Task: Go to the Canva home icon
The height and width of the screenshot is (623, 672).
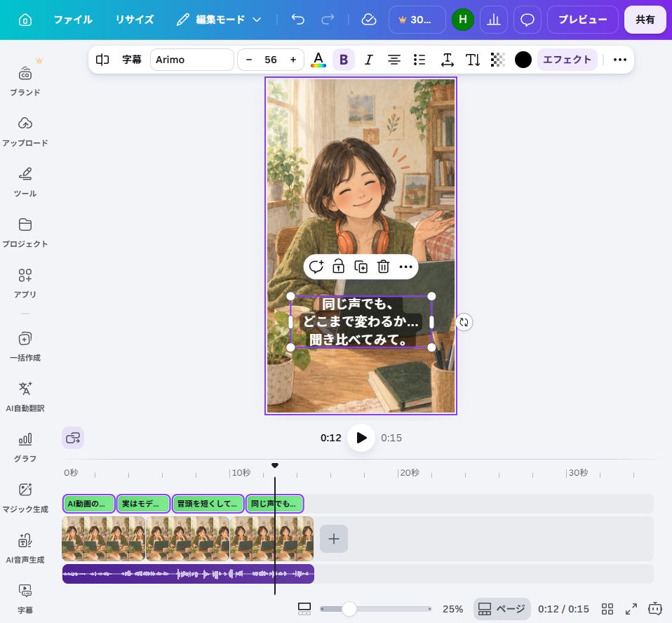Action: coord(25,20)
